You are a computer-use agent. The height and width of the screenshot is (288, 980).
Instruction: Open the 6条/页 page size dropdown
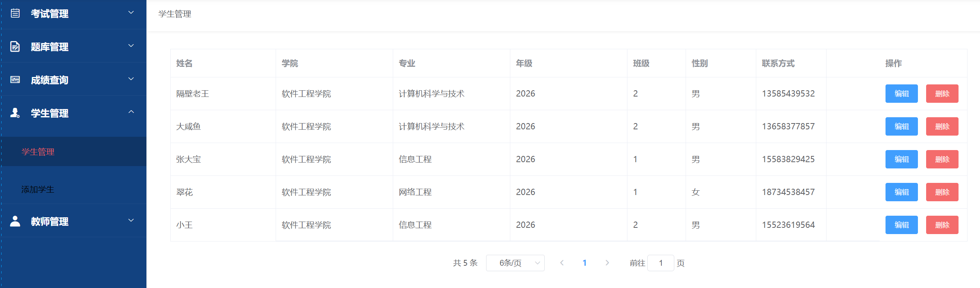(x=515, y=263)
